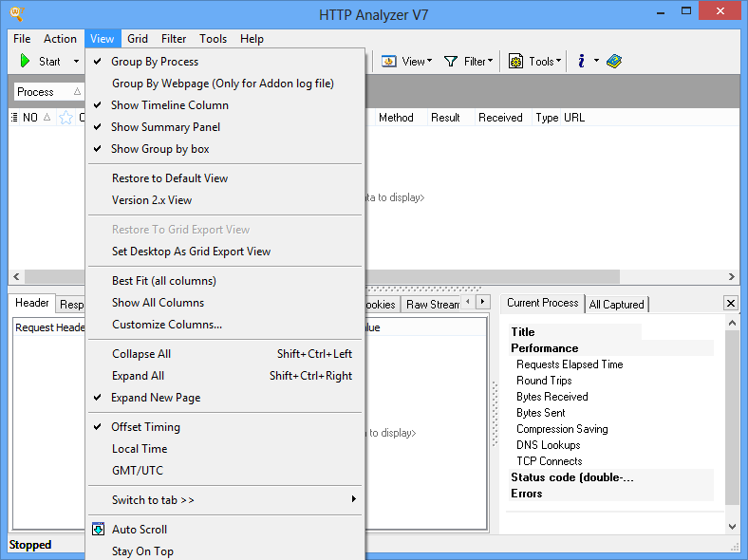This screenshot has width=748, height=560.
Task: Choose Collapse All menu entry
Action: (x=225, y=354)
